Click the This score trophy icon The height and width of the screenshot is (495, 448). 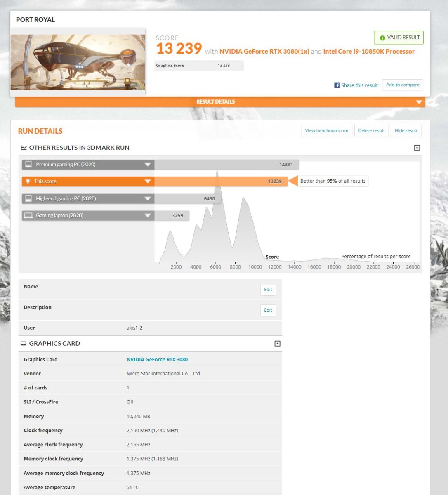28,181
